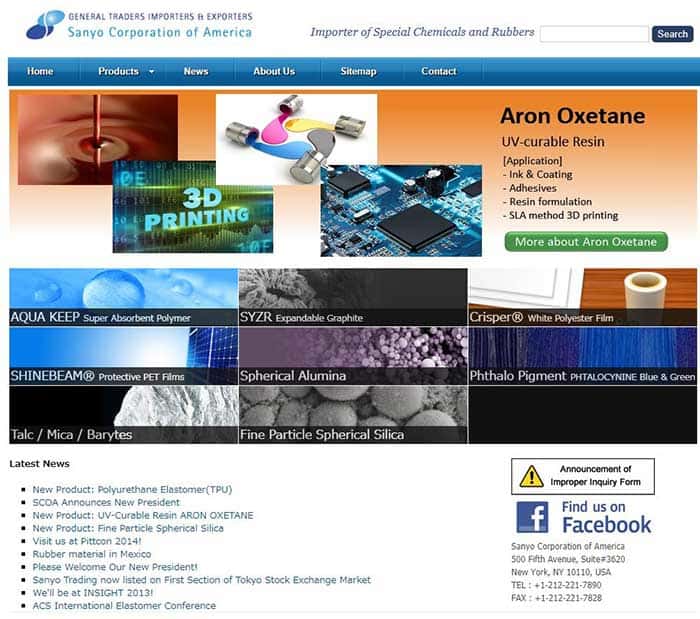Go to the Home menu item
The image size is (700, 619).
[40, 71]
